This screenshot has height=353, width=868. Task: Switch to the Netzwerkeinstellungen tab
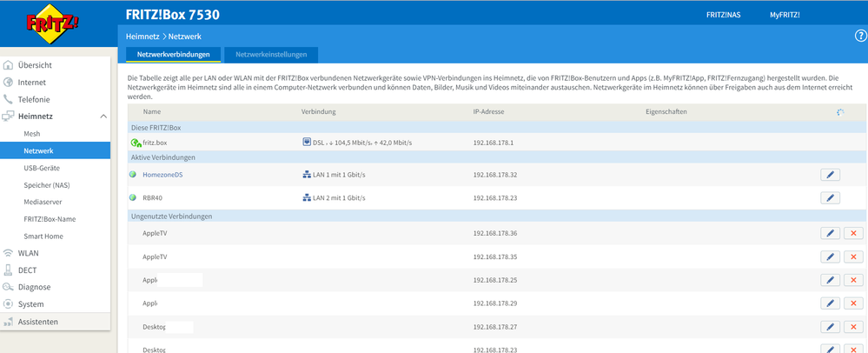pos(270,55)
